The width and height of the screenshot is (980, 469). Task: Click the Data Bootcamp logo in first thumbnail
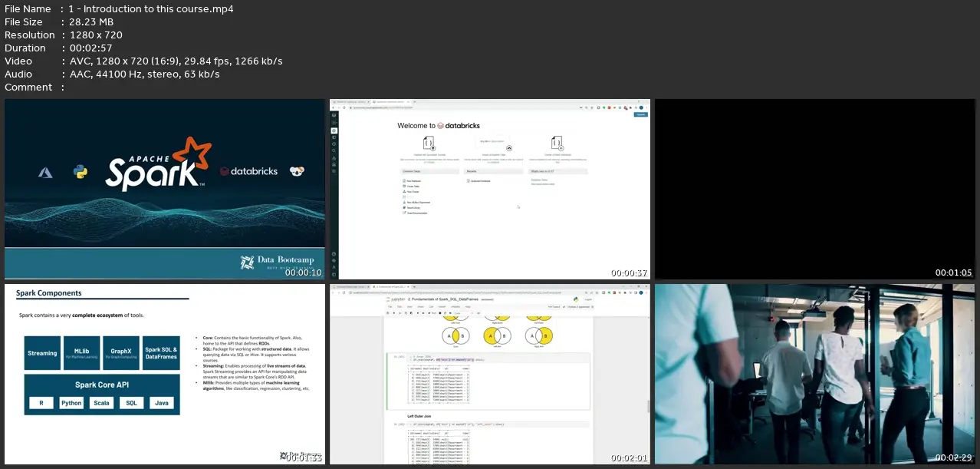(x=276, y=263)
